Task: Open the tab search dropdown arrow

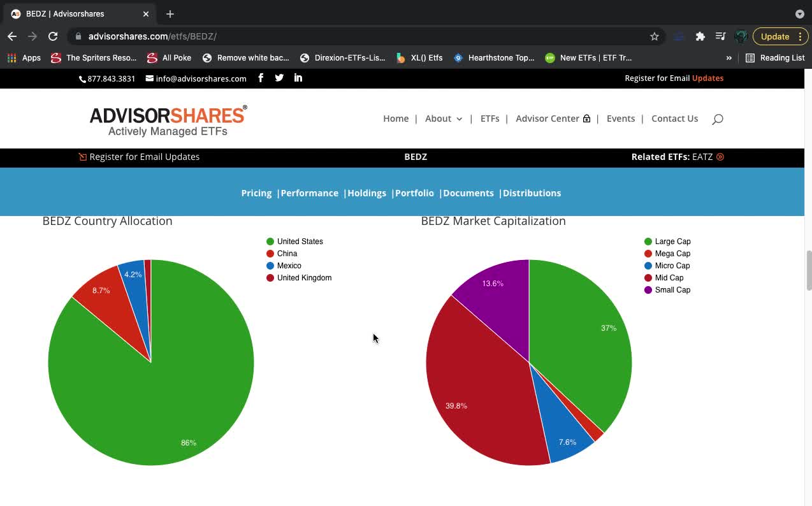Action: tap(800, 13)
